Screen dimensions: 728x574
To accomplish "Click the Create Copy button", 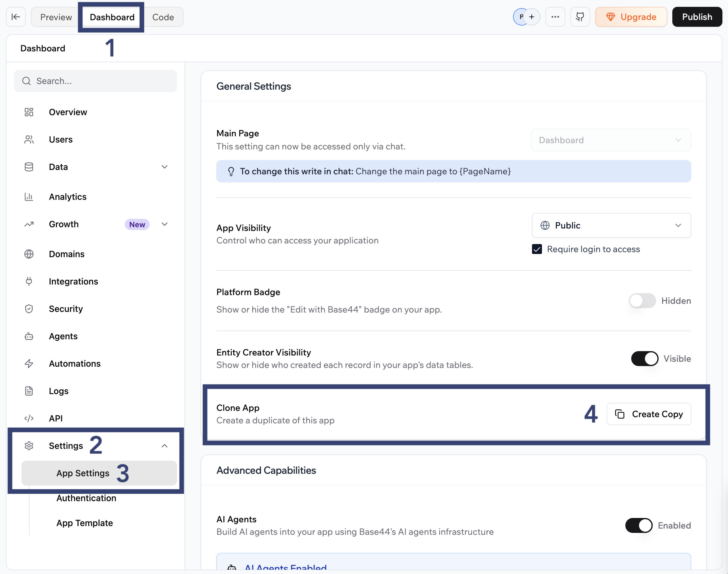I will click(x=649, y=414).
